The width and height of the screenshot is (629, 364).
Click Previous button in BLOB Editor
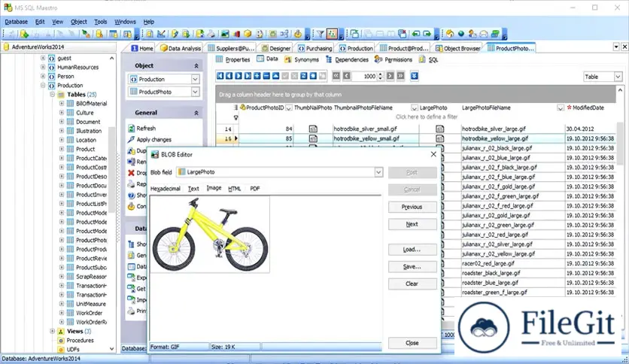pyautogui.click(x=412, y=207)
